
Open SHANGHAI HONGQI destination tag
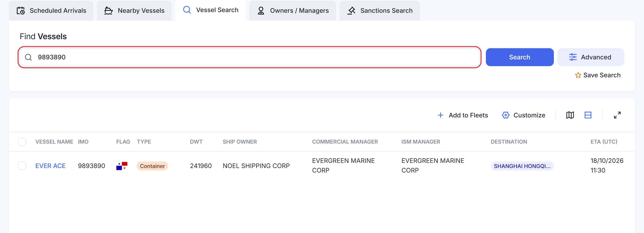click(x=522, y=166)
